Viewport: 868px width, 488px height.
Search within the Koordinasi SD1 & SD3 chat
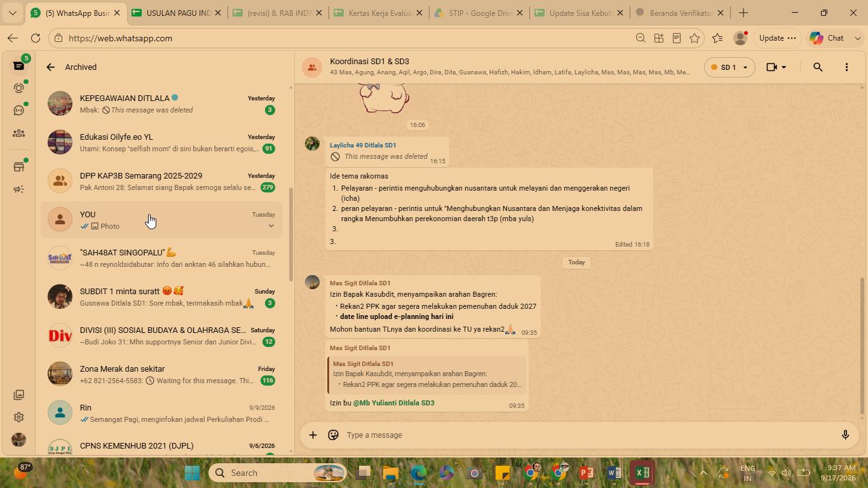[x=818, y=67]
